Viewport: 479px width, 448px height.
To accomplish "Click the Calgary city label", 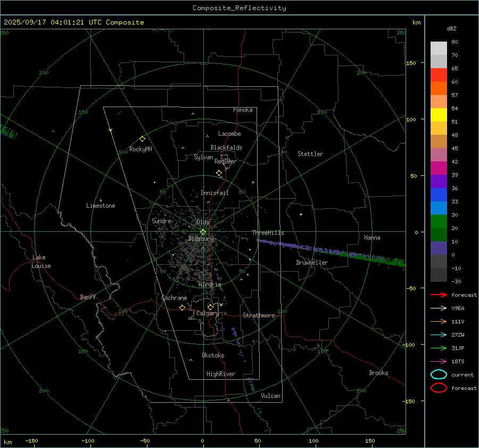I will tap(207, 314).
